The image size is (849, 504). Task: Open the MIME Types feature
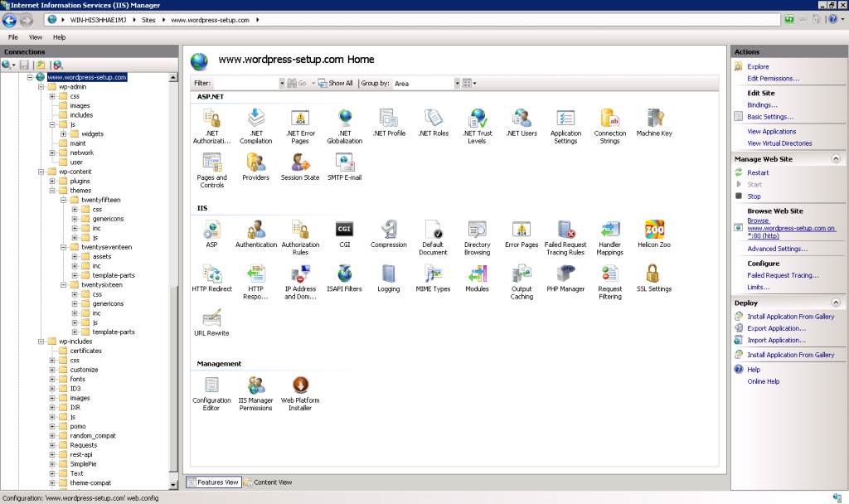tap(433, 279)
